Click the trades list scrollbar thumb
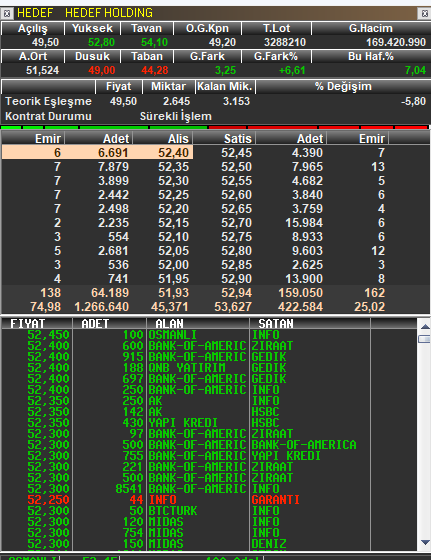431x560 pixels. coord(425,339)
